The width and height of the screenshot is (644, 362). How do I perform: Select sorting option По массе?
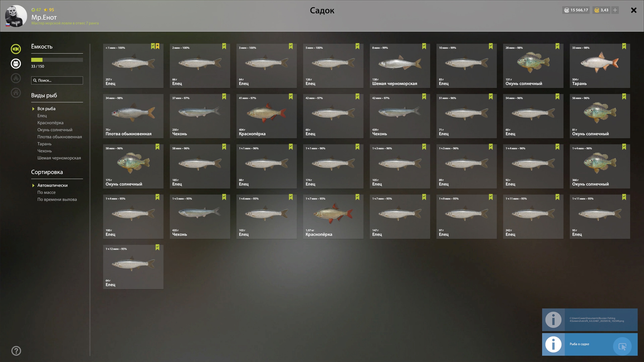pos(47,192)
